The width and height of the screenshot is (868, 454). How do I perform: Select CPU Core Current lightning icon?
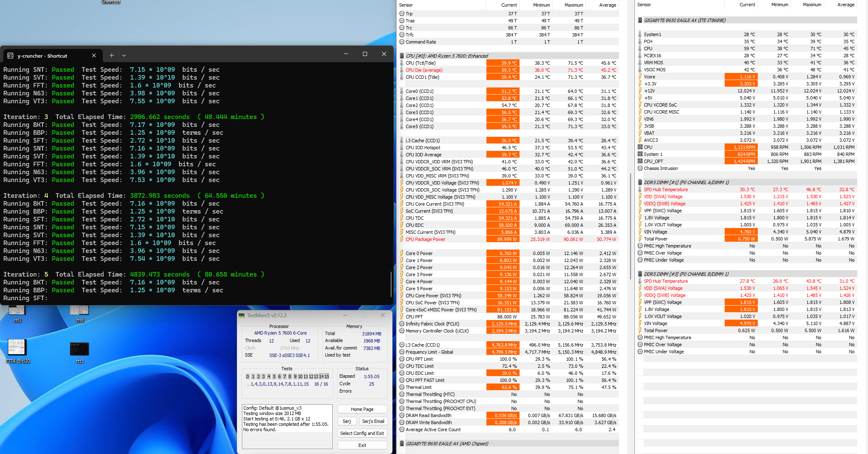[402, 204]
